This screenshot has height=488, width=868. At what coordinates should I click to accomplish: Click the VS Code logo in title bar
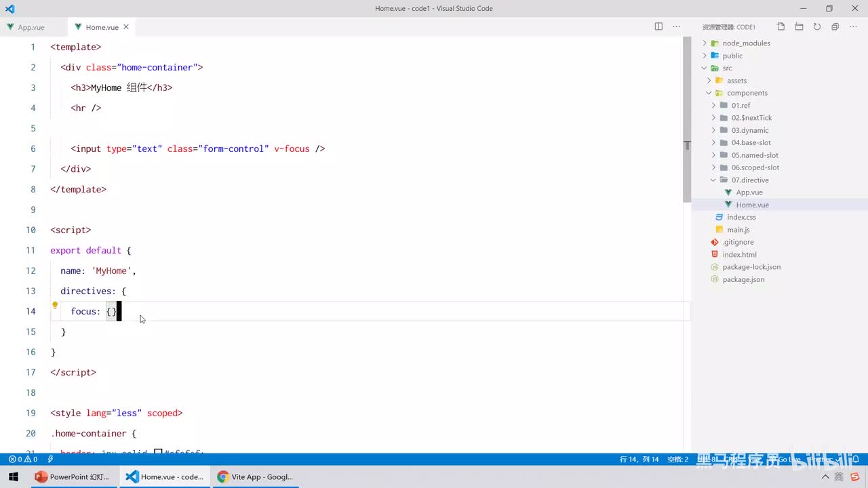point(9,9)
